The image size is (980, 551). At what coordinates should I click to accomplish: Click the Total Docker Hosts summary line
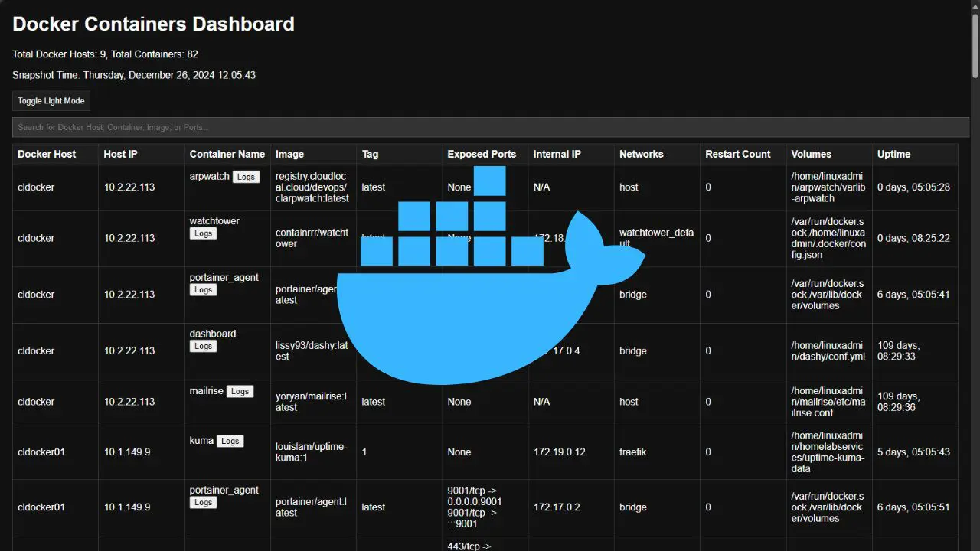(x=105, y=54)
